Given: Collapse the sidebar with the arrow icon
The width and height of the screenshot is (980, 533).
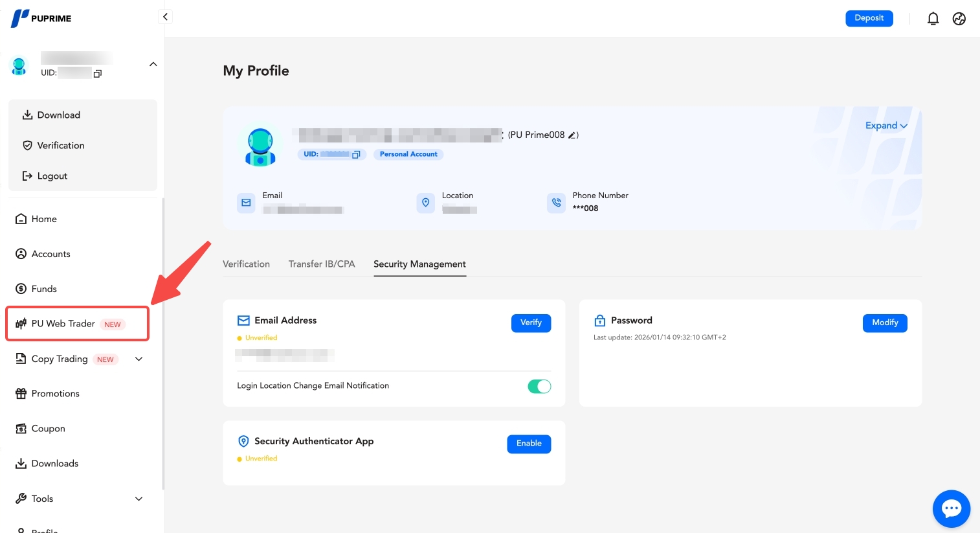Looking at the screenshot, I should coord(165,17).
